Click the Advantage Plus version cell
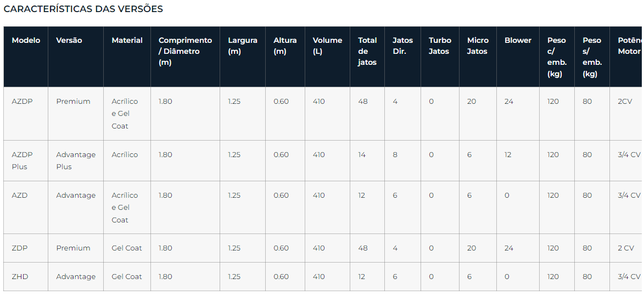 pos(76,160)
